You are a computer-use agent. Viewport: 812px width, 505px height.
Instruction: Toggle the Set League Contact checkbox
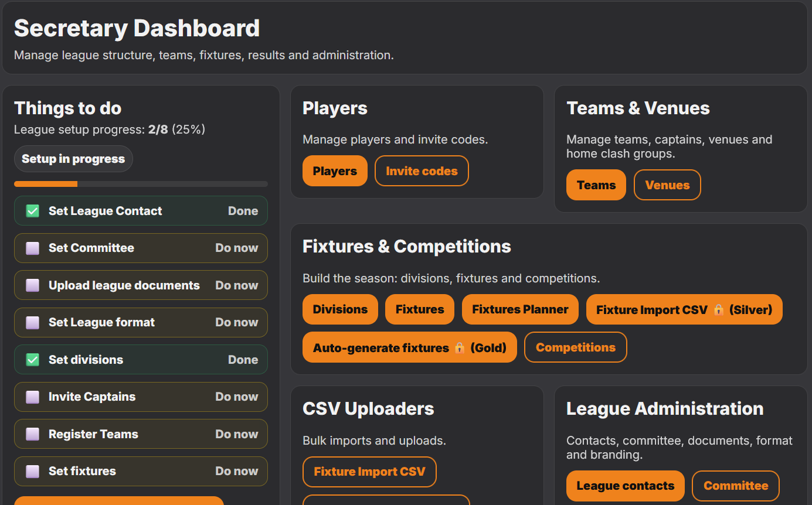coord(33,211)
